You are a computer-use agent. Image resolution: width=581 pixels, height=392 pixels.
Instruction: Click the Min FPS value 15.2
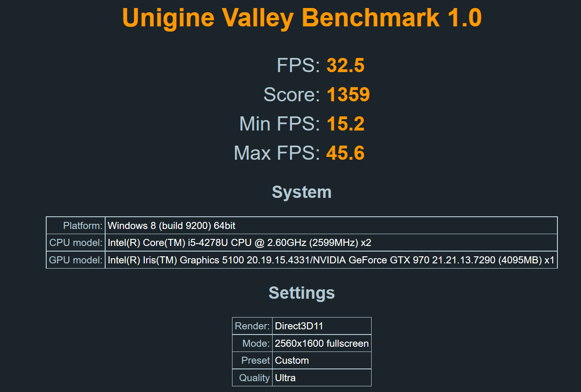tap(346, 124)
